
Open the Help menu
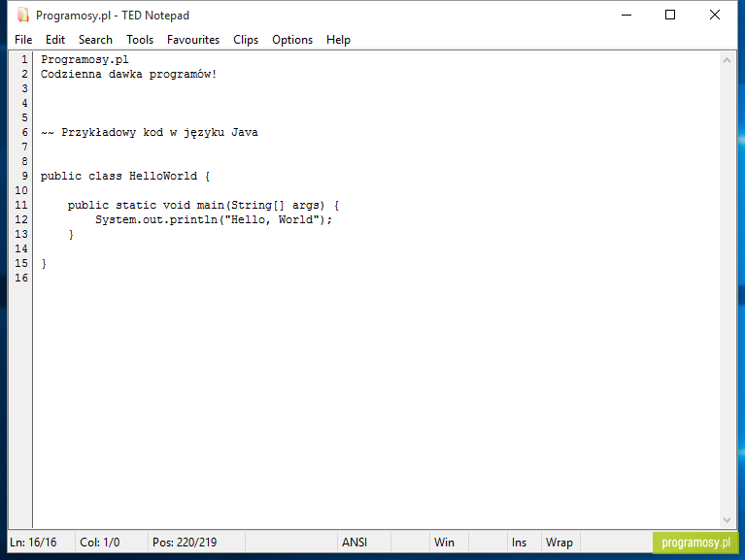click(x=338, y=40)
